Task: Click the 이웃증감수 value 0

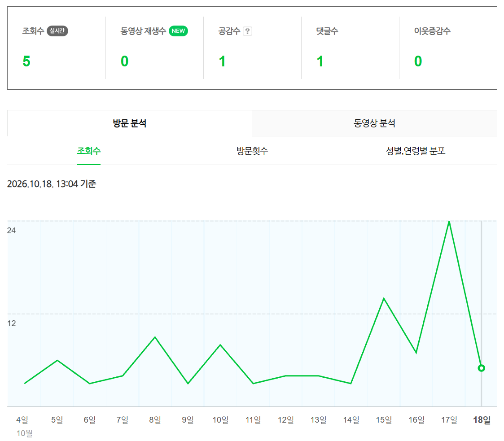Action: tap(418, 61)
